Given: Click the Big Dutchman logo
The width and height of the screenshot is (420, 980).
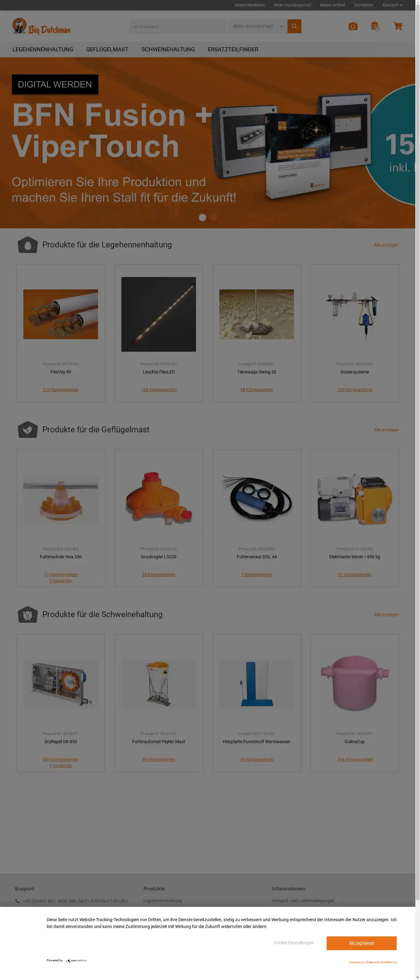Looking at the screenshot, I should coord(41,26).
